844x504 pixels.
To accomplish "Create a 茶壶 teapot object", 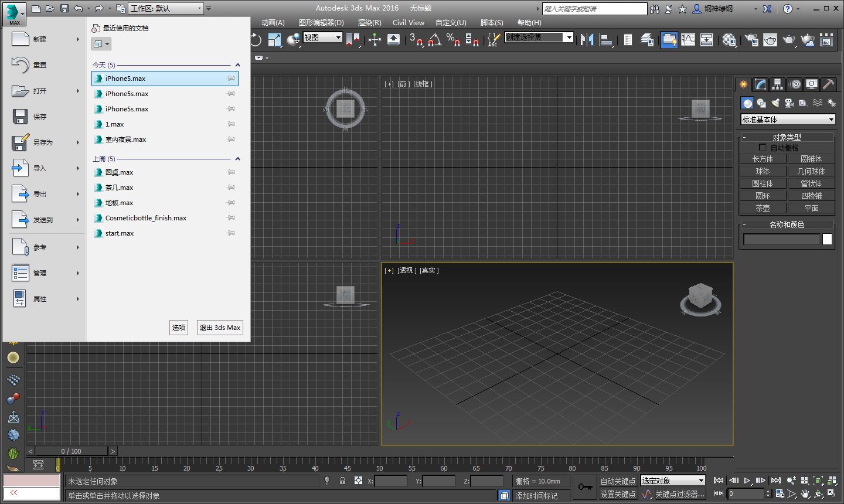I will pos(763,208).
